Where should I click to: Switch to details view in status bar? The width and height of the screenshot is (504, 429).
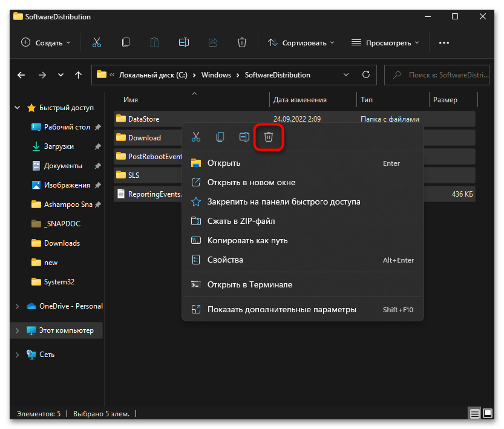476,414
